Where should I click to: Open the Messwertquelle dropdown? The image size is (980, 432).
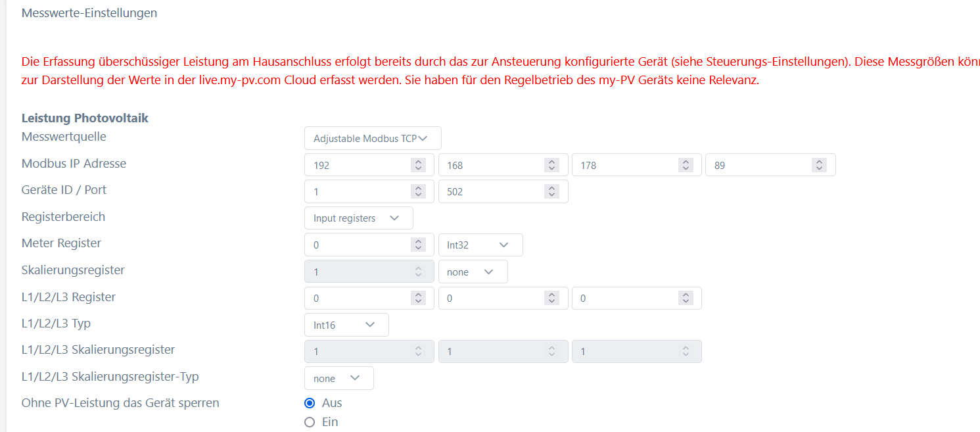[373, 138]
